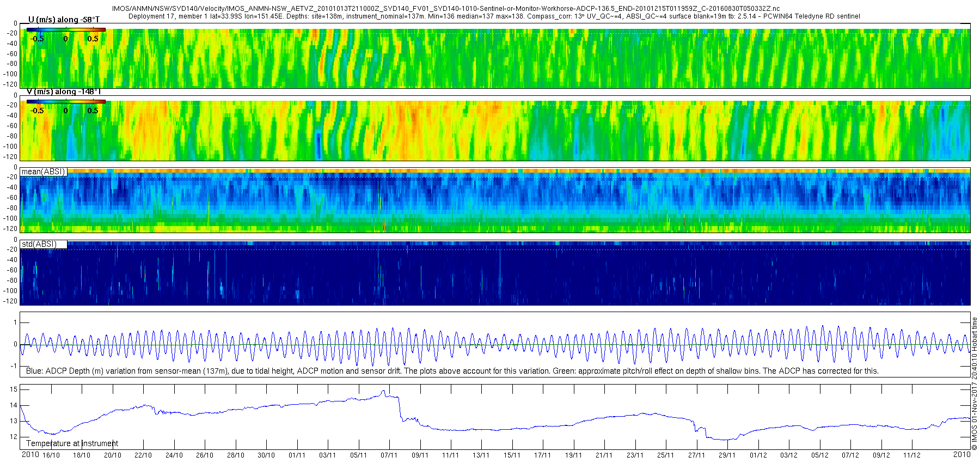Viewport: 980px width, 463px height.
Task: Click the 14 tick on temperature axis
Action: [x=14, y=405]
